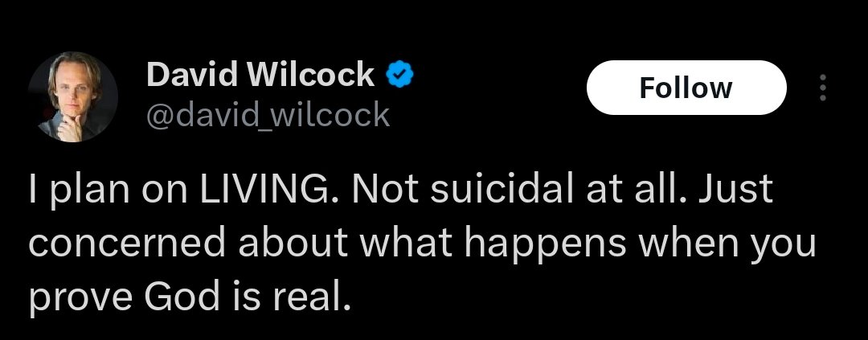
Task: Open the David Wilcock display name link
Action: tap(260, 74)
